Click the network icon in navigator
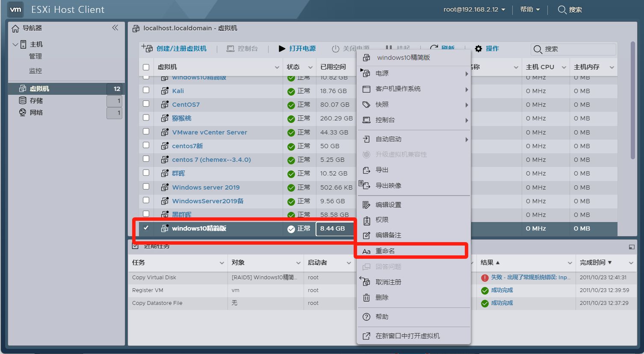 point(23,112)
